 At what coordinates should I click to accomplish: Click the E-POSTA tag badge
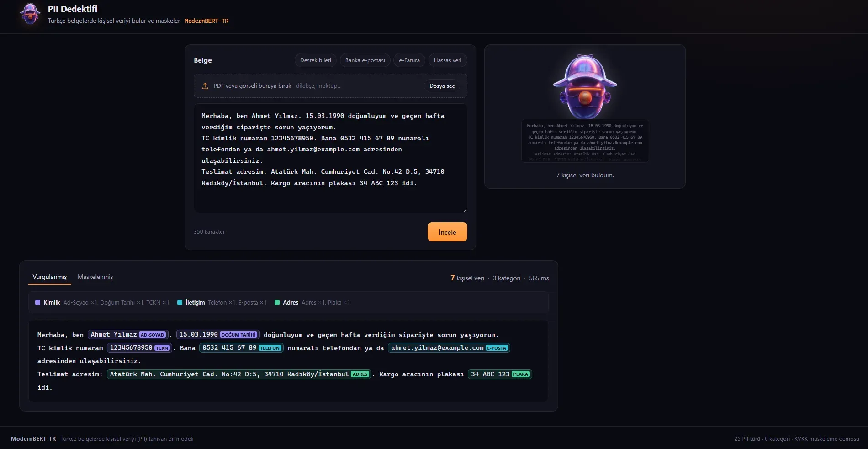497,348
